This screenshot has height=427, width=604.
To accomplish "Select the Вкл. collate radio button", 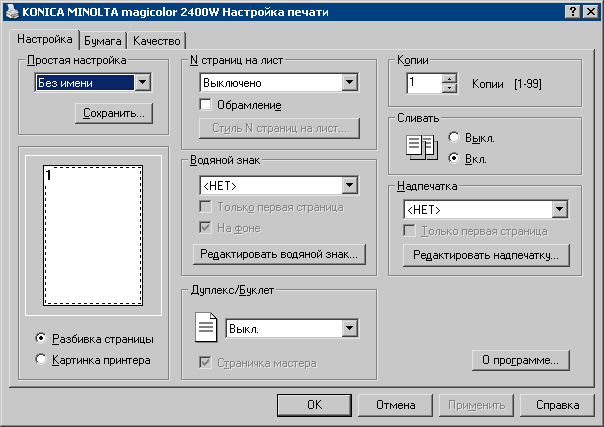I will tap(454, 158).
